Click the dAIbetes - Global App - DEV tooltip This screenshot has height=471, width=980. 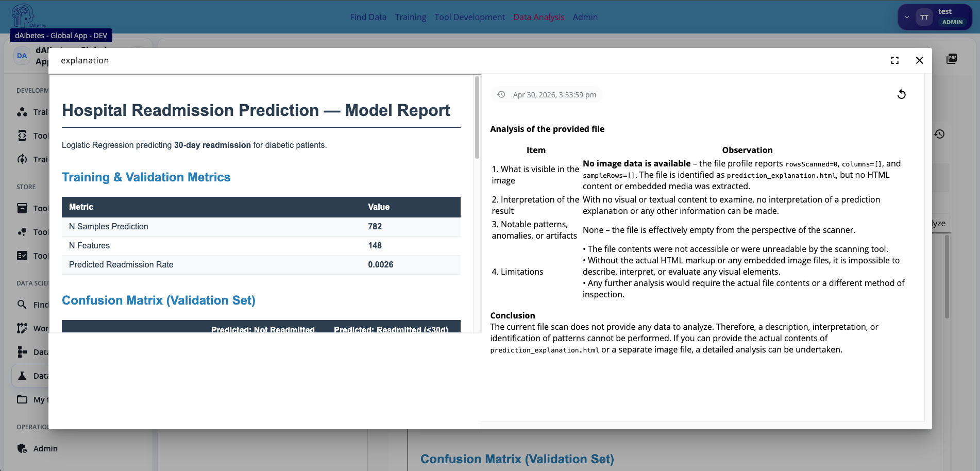click(x=61, y=36)
